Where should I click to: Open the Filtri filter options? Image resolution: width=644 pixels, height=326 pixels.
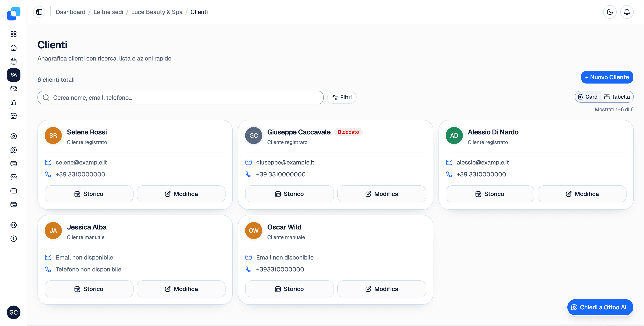click(x=342, y=98)
